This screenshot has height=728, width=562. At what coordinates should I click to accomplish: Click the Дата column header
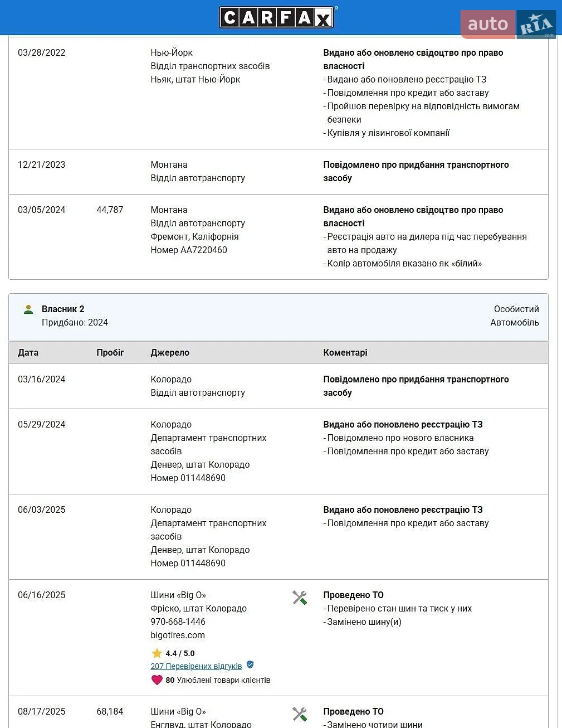point(28,352)
